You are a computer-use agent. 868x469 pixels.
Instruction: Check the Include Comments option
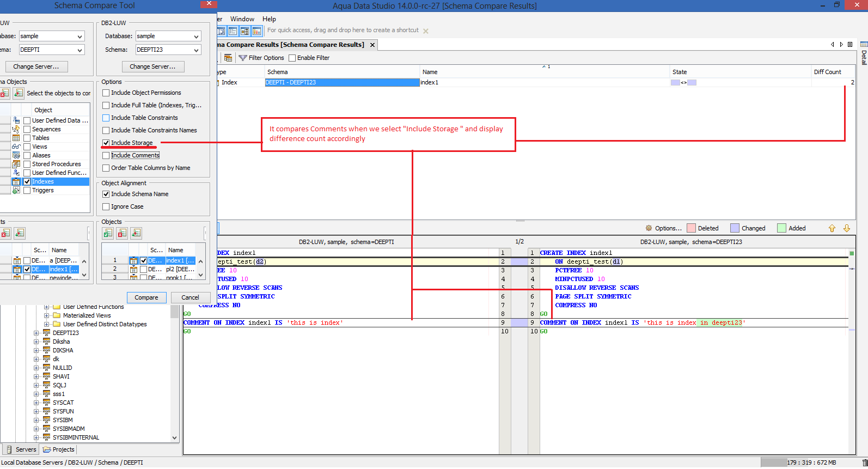coord(106,156)
